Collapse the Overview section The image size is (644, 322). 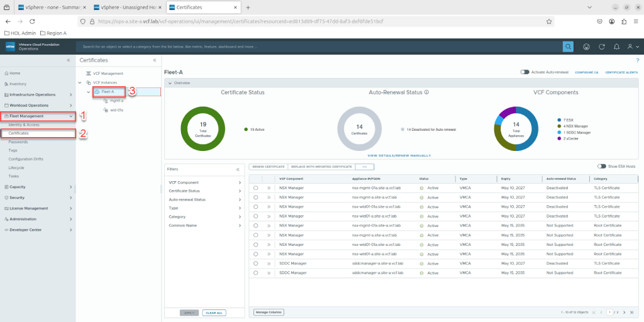pos(169,83)
